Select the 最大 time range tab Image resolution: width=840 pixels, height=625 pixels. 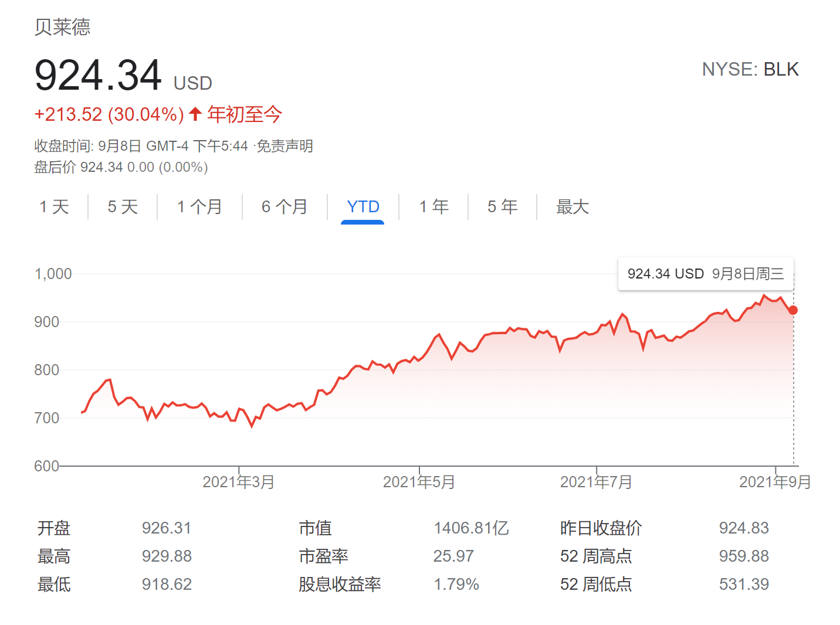(572, 207)
